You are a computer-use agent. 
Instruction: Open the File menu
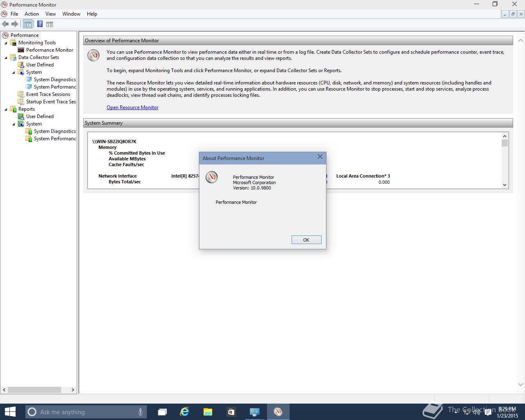point(14,14)
